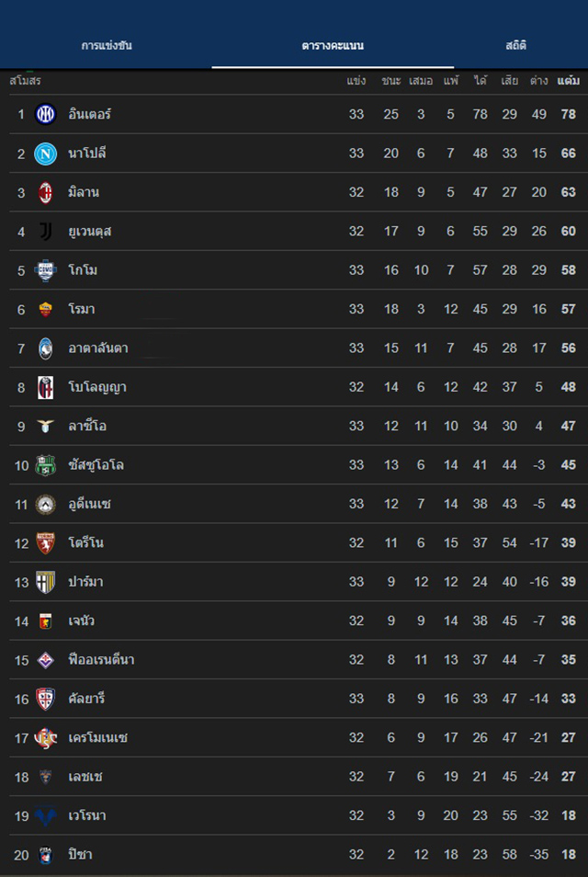Click the สโมสร column header
Image resolution: width=588 pixels, height=877 pixels.
pyautogui.click(x=25, y=81)
